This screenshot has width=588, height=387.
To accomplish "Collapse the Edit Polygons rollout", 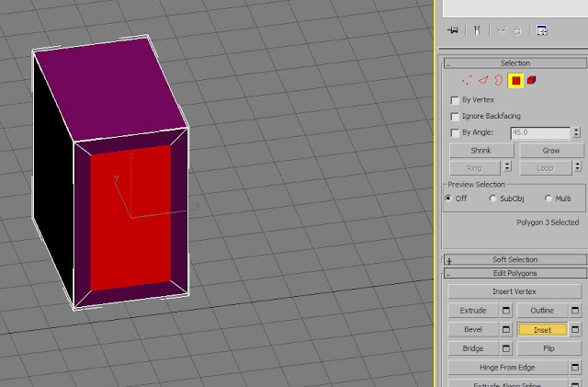I will click(x=514, y=273).
